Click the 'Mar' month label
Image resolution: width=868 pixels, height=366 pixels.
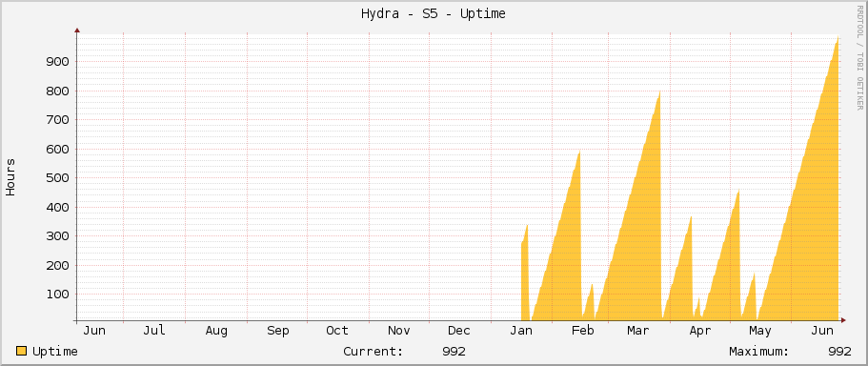tap(637, 331)
